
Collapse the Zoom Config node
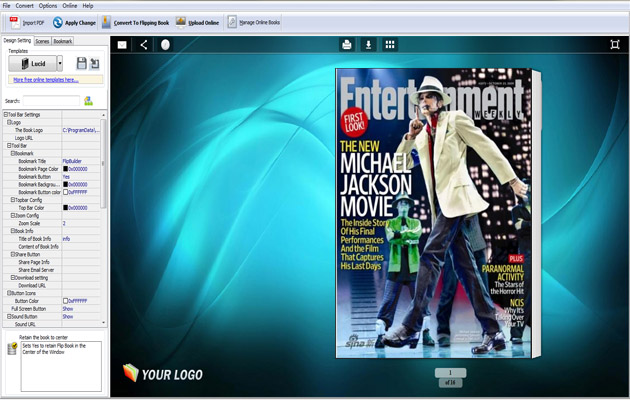coord(13,215)
